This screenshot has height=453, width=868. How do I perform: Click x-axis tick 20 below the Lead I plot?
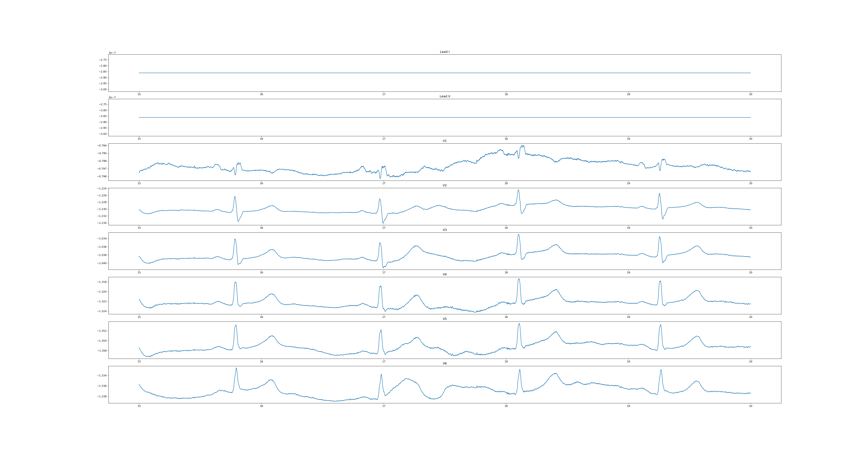tap(750, 94)
